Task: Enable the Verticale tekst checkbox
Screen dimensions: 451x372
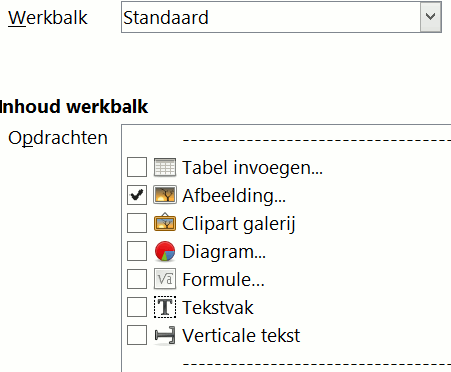Action: click(137, 335)
